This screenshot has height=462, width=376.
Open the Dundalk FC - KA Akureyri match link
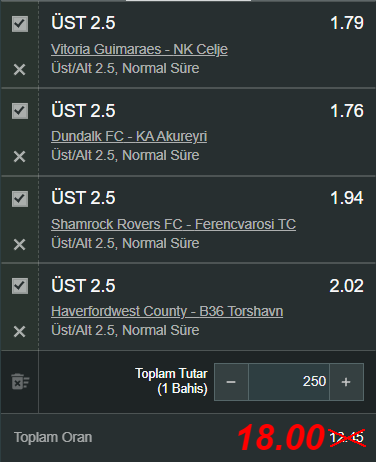point(129,136)
